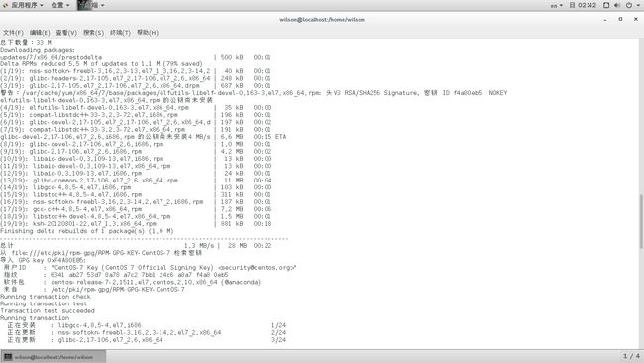
Task: Click the power icon in top bar
Action: 629,5
